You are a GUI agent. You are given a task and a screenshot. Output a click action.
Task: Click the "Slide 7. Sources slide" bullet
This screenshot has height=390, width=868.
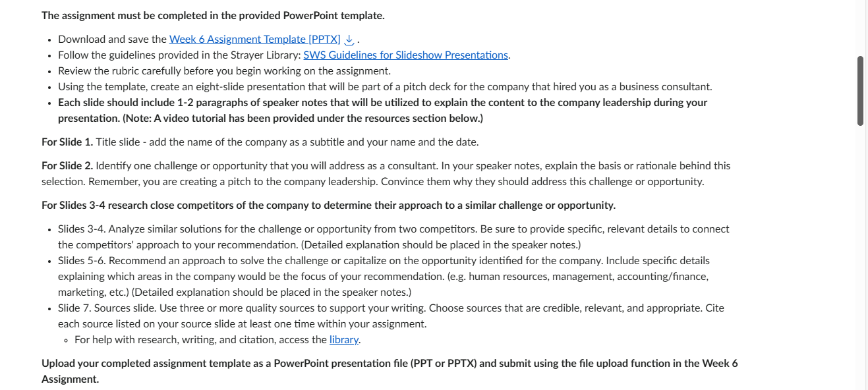[391, 316]
